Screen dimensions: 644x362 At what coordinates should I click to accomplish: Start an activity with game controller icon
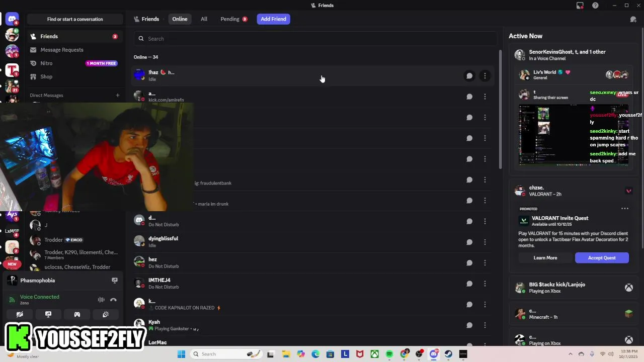pos(77,314)
